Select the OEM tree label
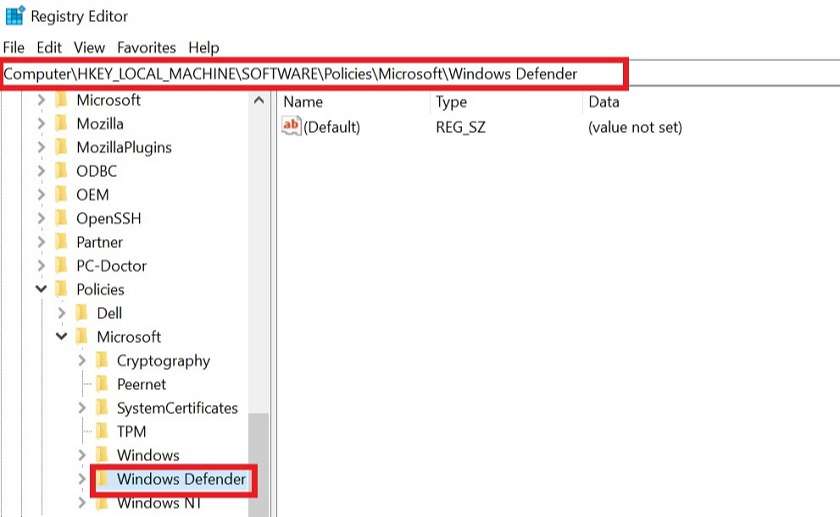 [93, 194]
